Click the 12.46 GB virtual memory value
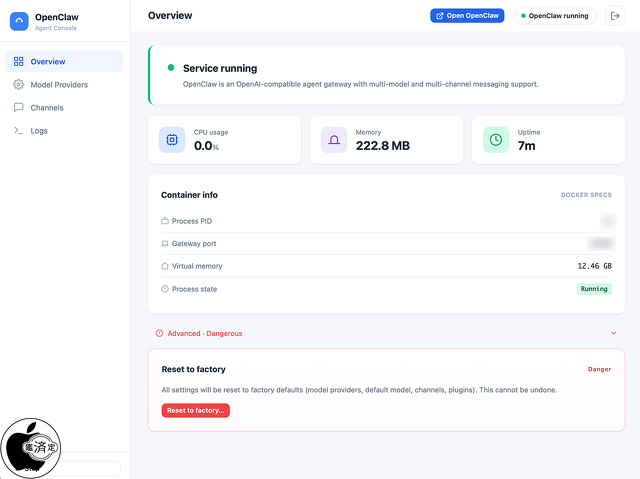 pos(594,266)
